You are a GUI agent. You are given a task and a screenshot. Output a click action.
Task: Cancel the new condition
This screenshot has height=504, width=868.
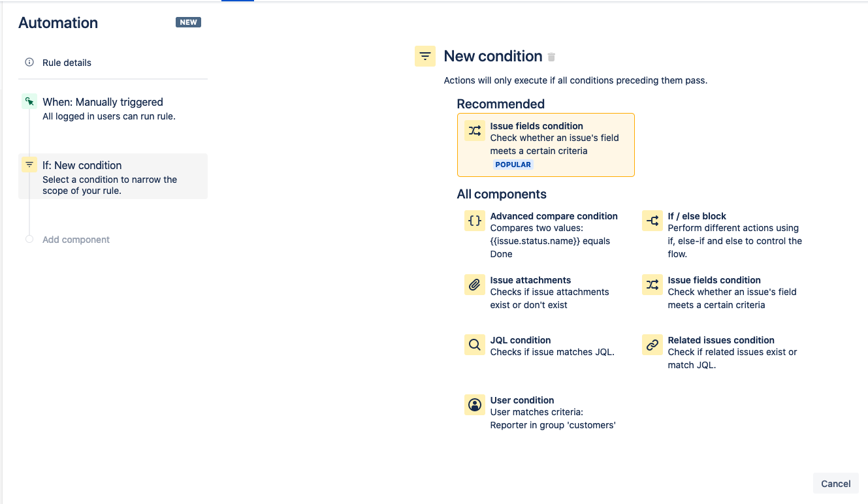pos(835,484)
